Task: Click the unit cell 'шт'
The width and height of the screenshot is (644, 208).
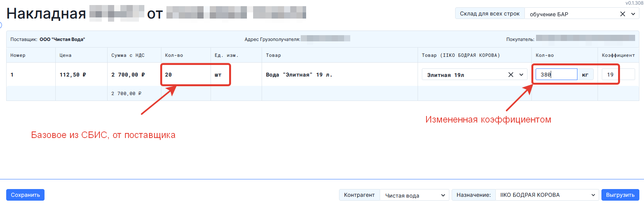Action: pos(218,75)
